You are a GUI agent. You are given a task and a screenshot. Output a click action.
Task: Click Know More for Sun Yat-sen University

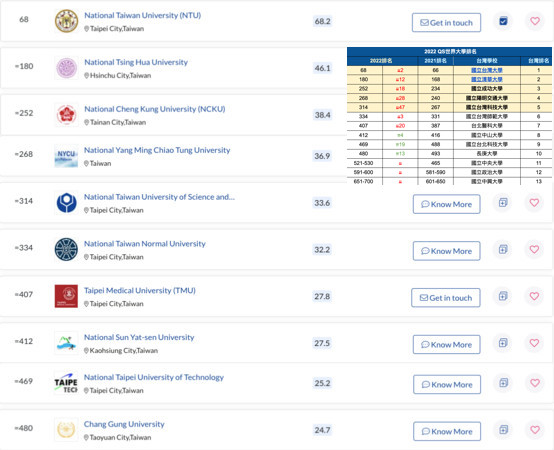tap(447, 344)
